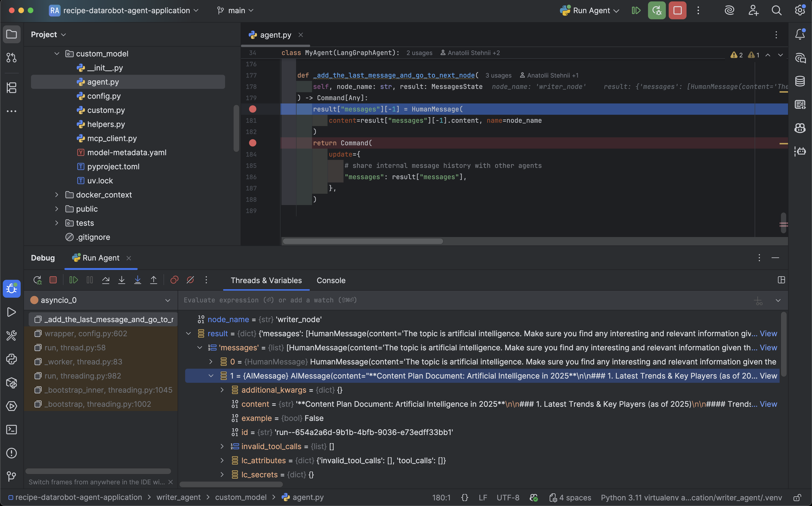Click the View Breakpoints icon
This screenshot has height=506, width=812.
[174, 280]
